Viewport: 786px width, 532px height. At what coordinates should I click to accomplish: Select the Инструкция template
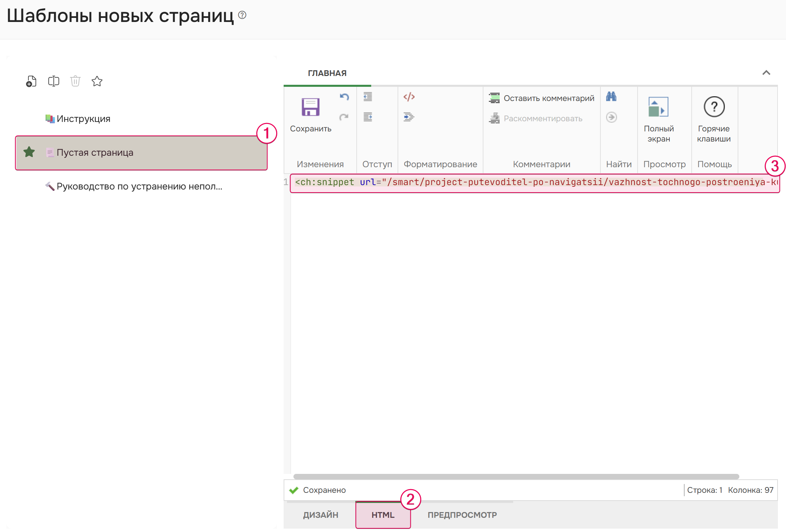(x=83, y=119)
